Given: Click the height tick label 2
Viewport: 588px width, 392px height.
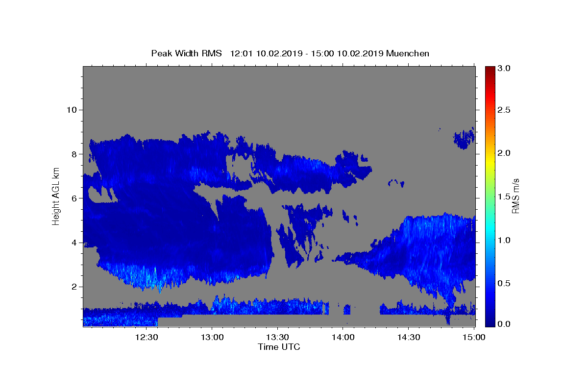Looking at the screenshot, I should coord(74,287).
